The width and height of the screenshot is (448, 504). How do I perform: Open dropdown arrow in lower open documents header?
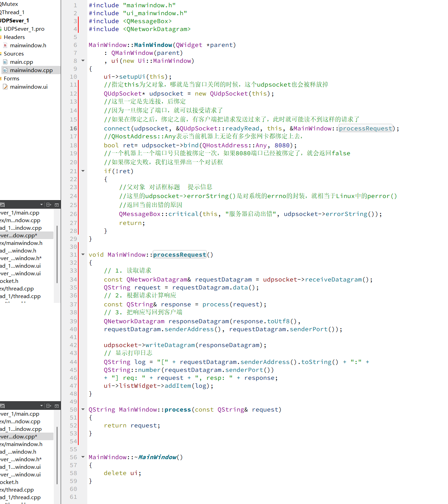tap(41, 406)
